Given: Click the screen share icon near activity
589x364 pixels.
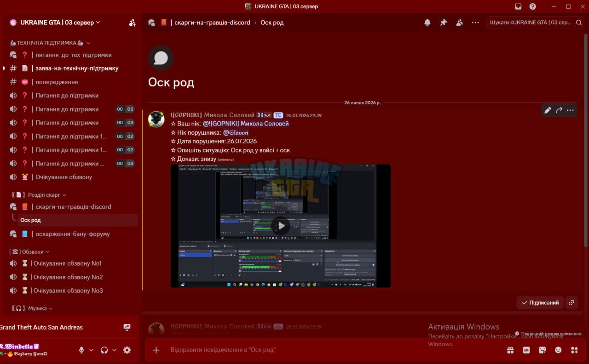Looking at the screenshot, I should 127,327.
